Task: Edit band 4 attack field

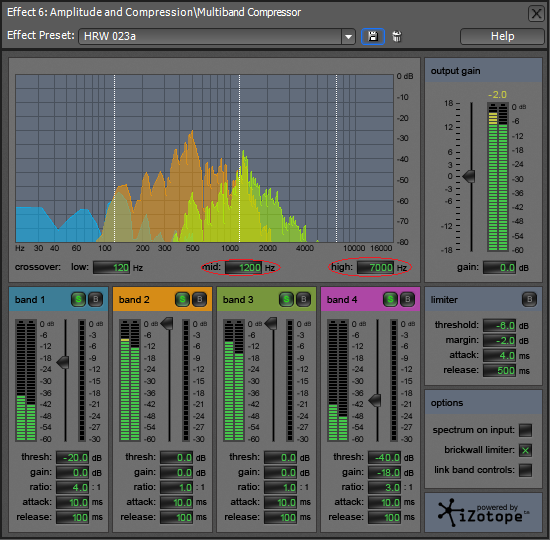Action: [384, 502]
